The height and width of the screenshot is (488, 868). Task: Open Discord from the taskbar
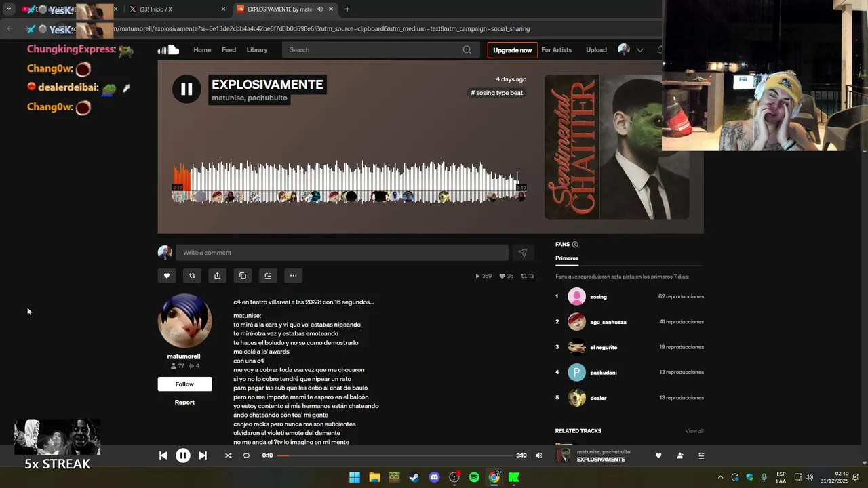tap(434, 477)
